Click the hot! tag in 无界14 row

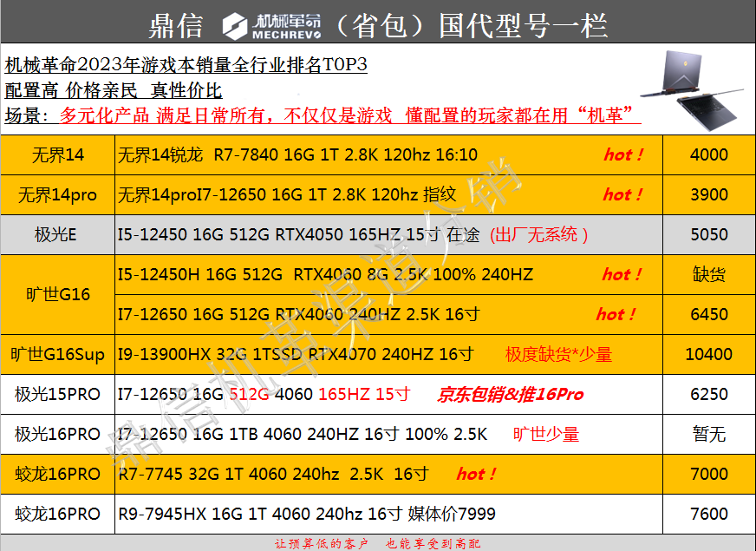click(623, 154)
